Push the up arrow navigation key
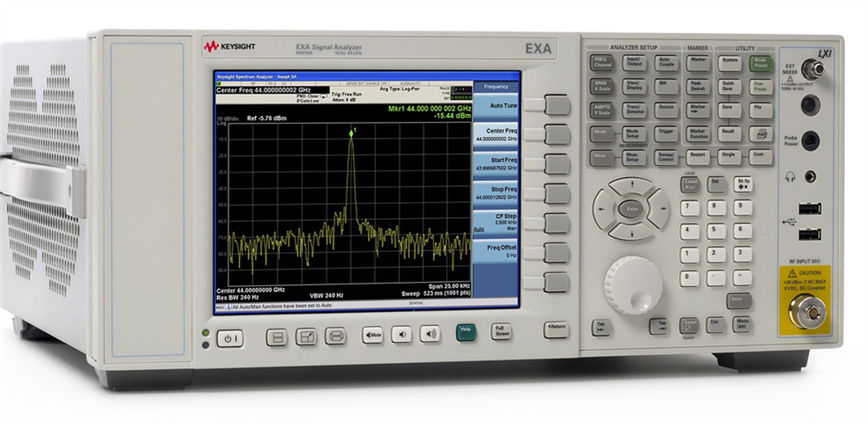Screen dimensions: 868x424 [x=632, y=186]
